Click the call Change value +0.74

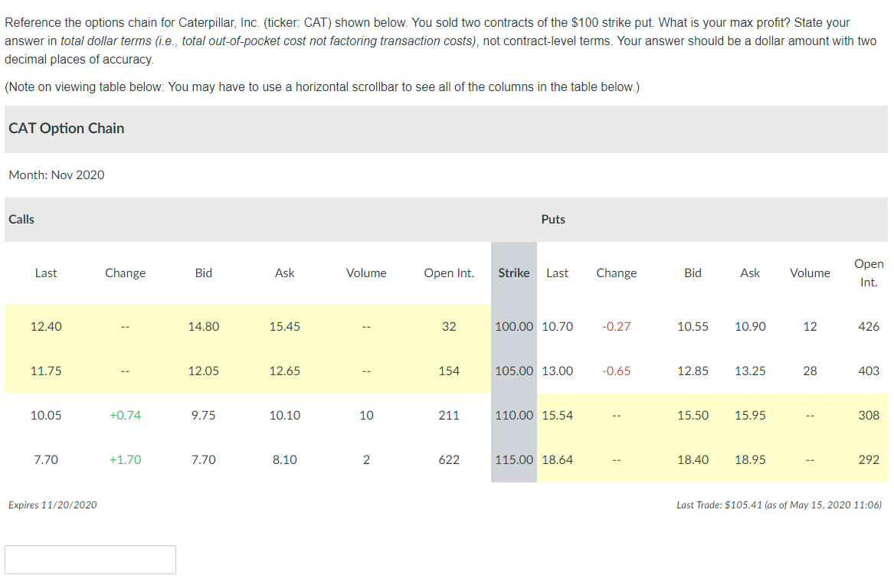[x=125, y=415]
